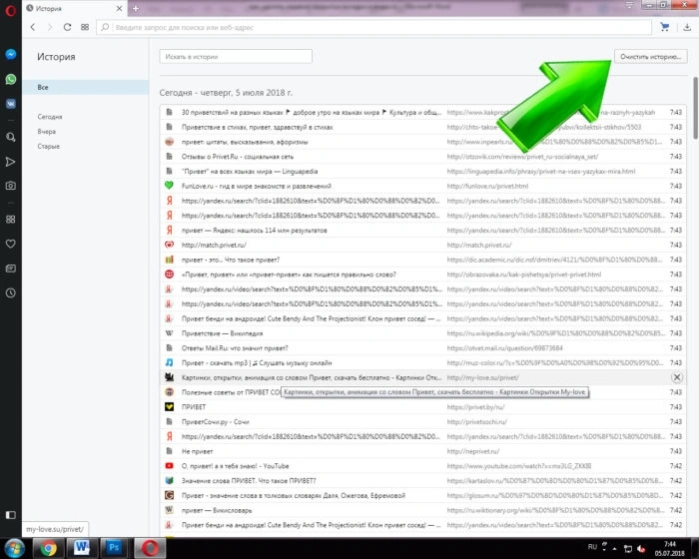Open Messenger in the Opera sidebar
This screenshot has width=699, height=559.
[x=11, y=54]
